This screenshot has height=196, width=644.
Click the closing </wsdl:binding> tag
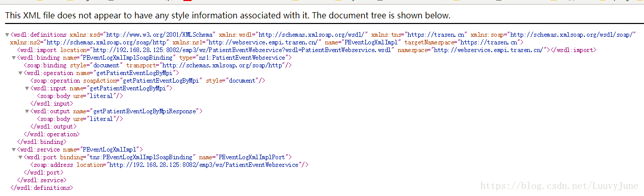click(x=42, y=142)
